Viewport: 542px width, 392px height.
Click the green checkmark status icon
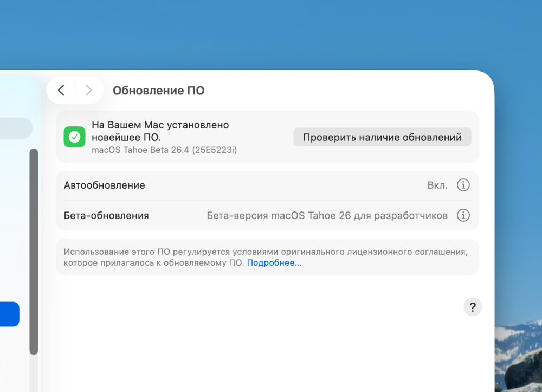[x=74, y=137]
